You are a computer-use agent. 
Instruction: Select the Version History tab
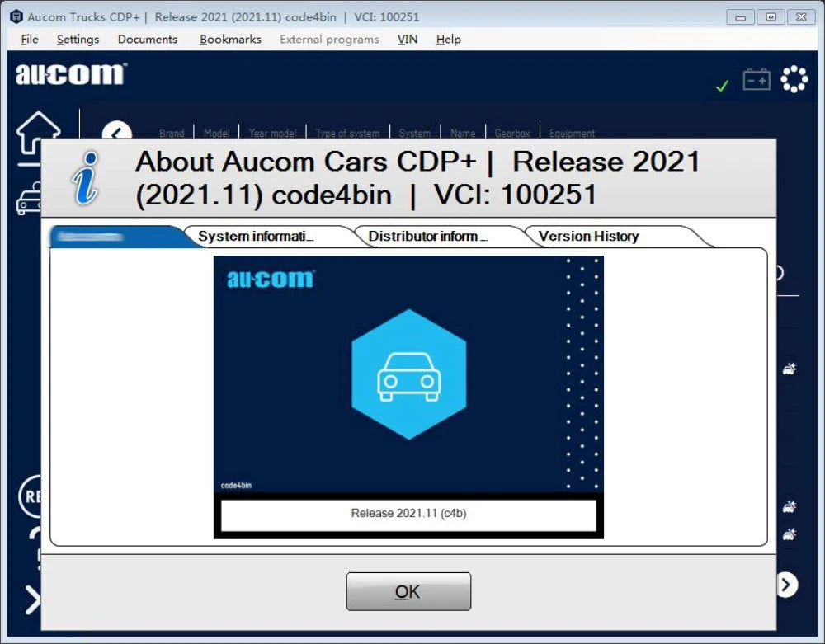tap(588, 236)
